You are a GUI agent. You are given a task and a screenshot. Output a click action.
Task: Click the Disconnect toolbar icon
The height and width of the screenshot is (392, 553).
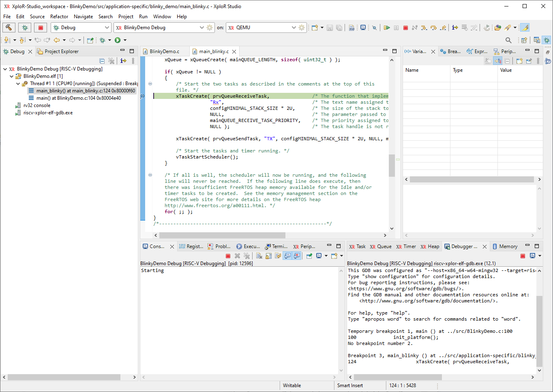[x=415, y=28]
